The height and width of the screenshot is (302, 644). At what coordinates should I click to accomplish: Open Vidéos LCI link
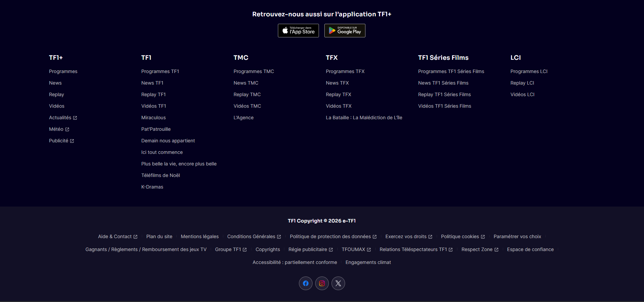[x=523, y=94]
